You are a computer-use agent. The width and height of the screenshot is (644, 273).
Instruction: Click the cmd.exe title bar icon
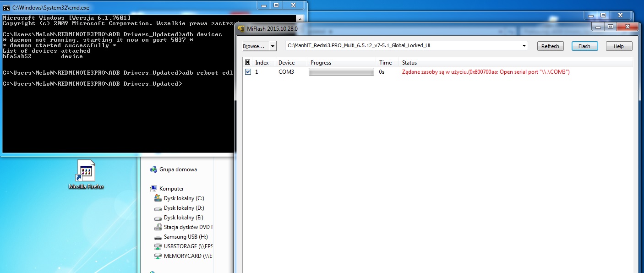click(6, 8)
